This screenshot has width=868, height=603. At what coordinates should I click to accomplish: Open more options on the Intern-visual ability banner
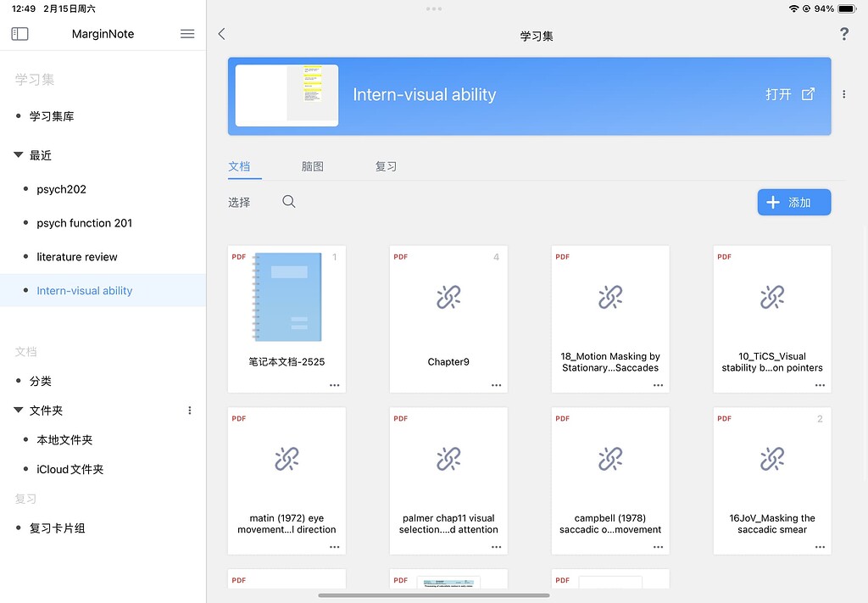point(843,94)
